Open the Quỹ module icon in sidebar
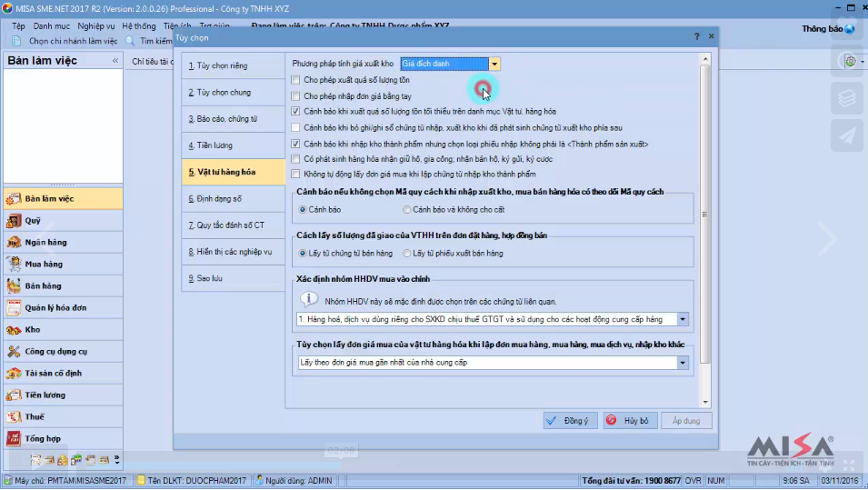Screen dimensions: 868x490 [x=14, y=221]
